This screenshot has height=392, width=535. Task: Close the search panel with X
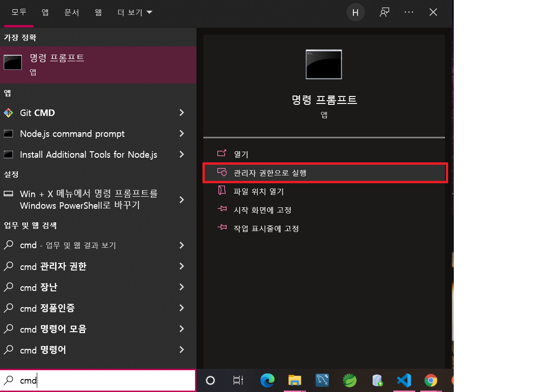tap(433, 12)
